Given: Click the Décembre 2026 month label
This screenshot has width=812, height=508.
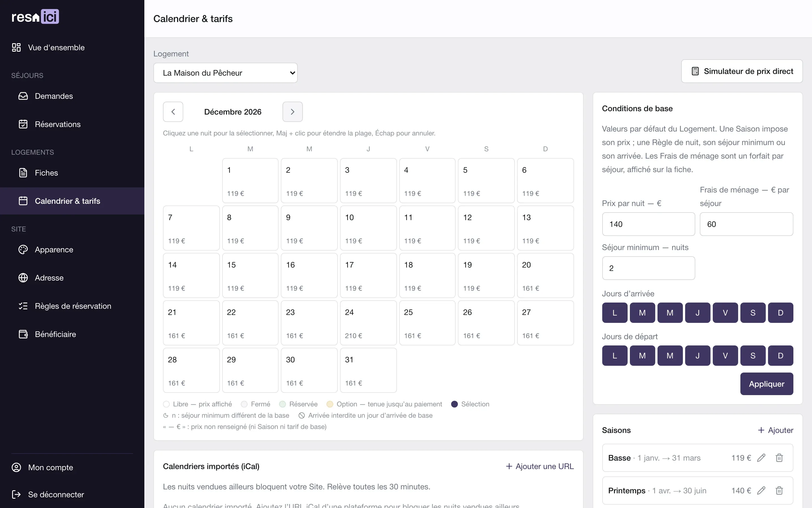Looking at the screenshot, I should tap(233, 112).
